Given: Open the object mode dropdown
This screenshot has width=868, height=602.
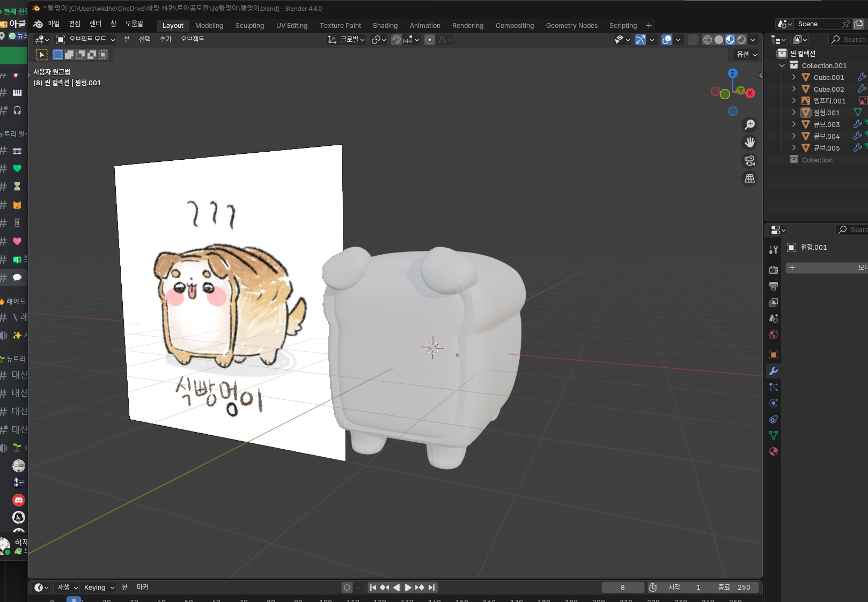Looking at the screenshot, I should 86,40.
